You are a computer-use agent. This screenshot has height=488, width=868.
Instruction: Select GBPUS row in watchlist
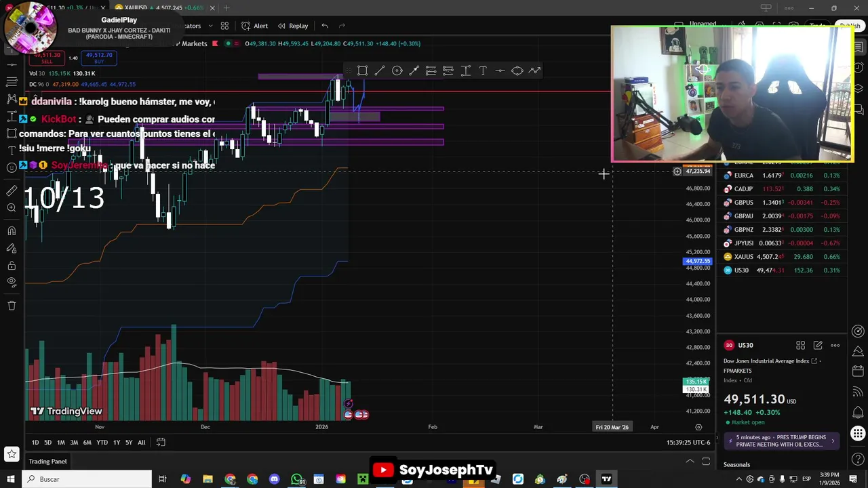tap(782, 203)
